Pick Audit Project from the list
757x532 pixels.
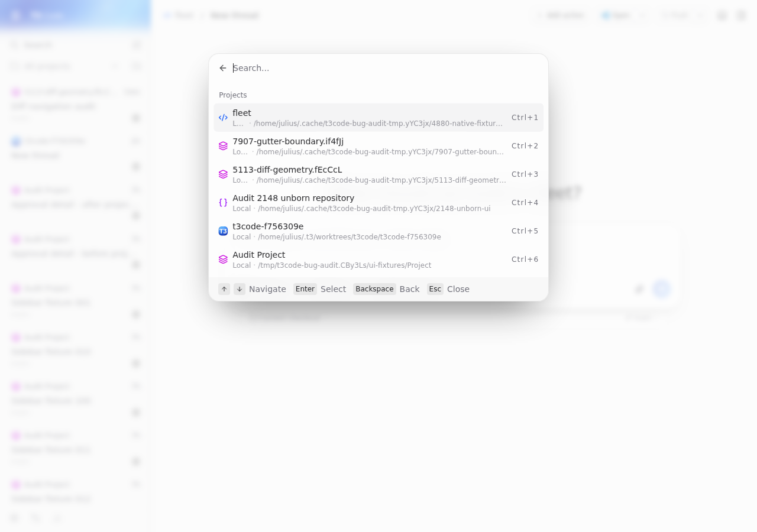[378, 259]
